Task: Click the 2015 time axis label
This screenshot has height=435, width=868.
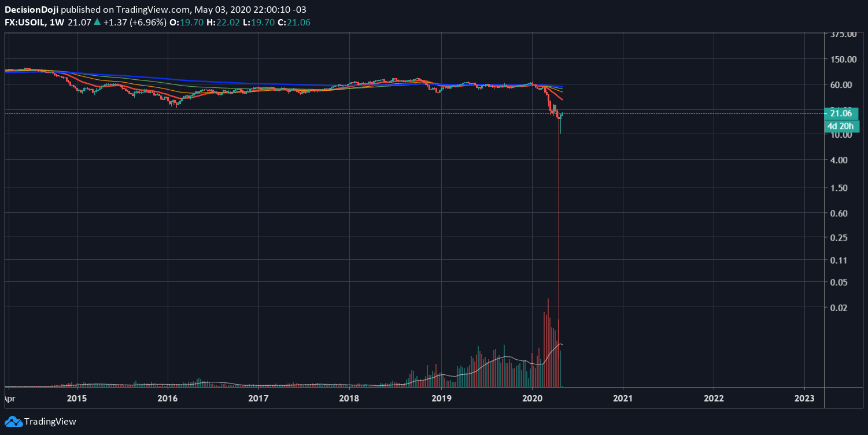Action: (76, 399)
